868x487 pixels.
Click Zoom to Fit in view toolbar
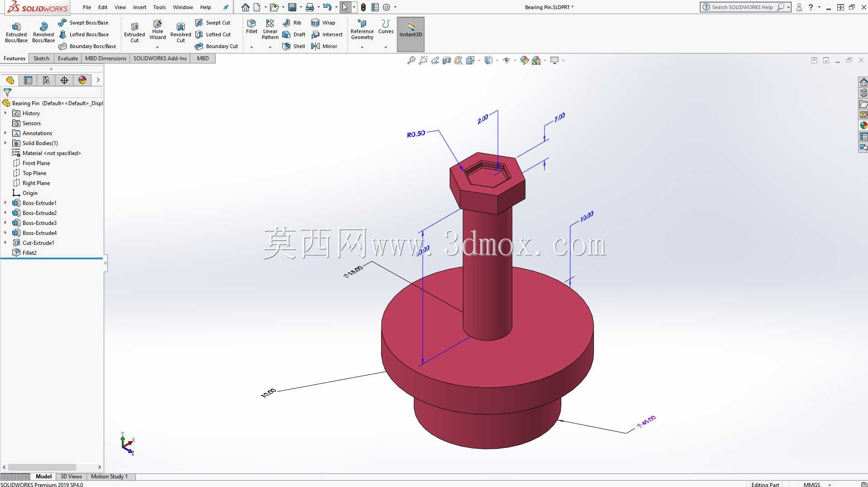click(411, 60)
